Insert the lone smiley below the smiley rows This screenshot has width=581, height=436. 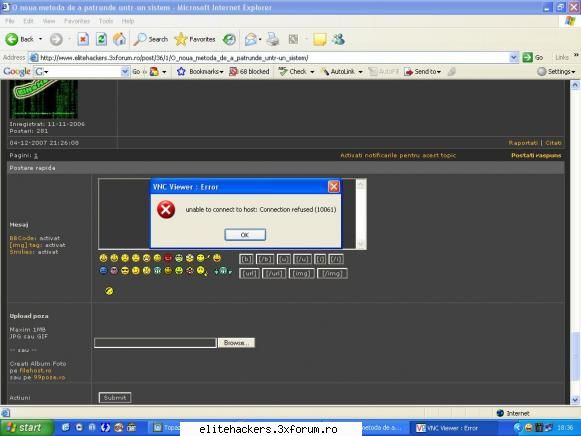[109, 291]
